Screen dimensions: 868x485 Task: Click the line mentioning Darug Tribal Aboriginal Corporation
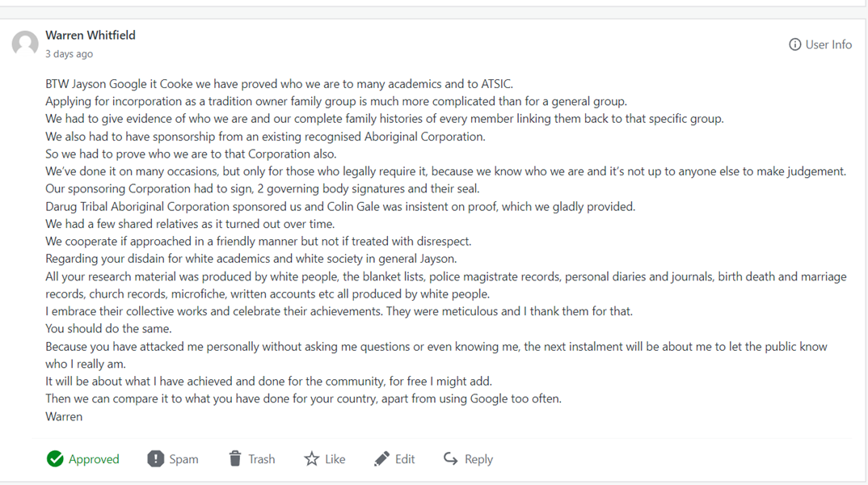click(339, 206)
